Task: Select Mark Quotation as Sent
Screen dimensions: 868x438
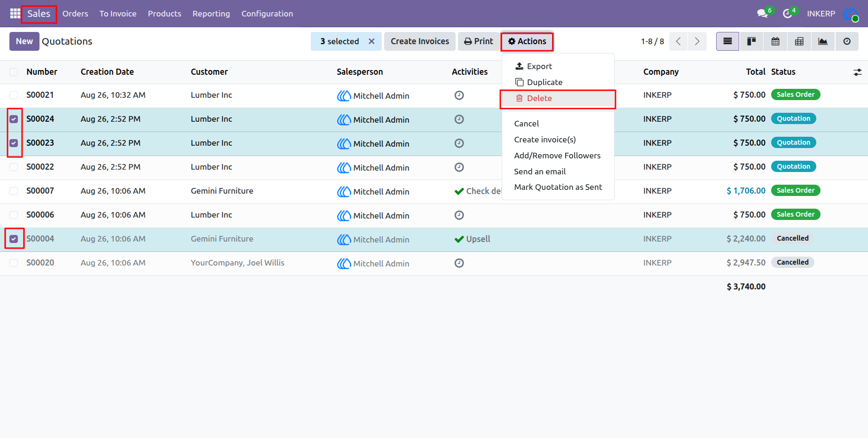Action: 558,187
